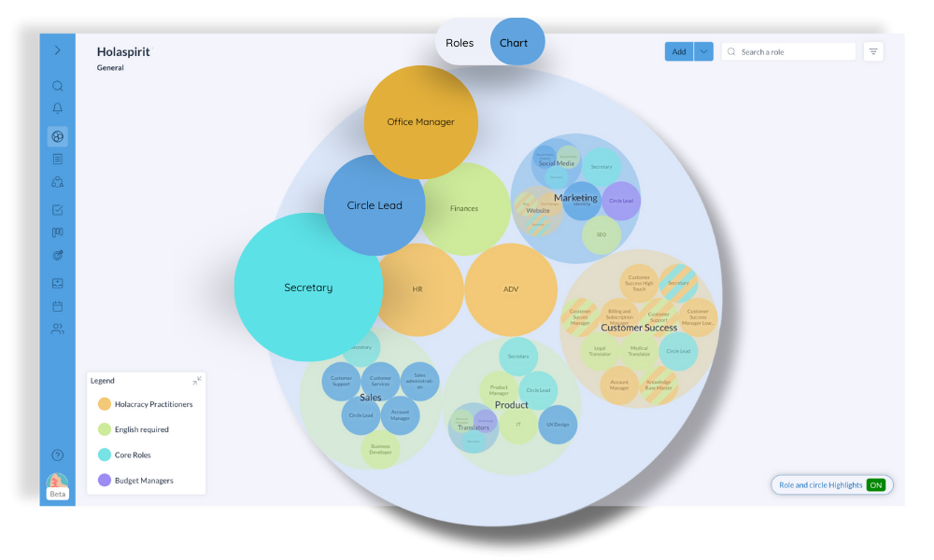Select Customer Success High Touch role
The image size is (934, 560).
[639, 284]
